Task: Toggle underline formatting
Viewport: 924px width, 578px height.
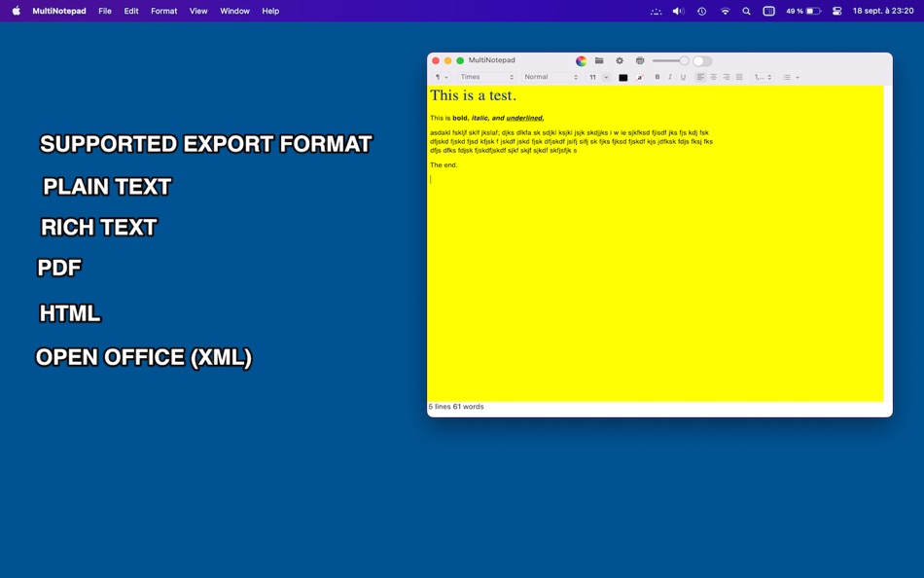Action: click(x=683, y=77)
